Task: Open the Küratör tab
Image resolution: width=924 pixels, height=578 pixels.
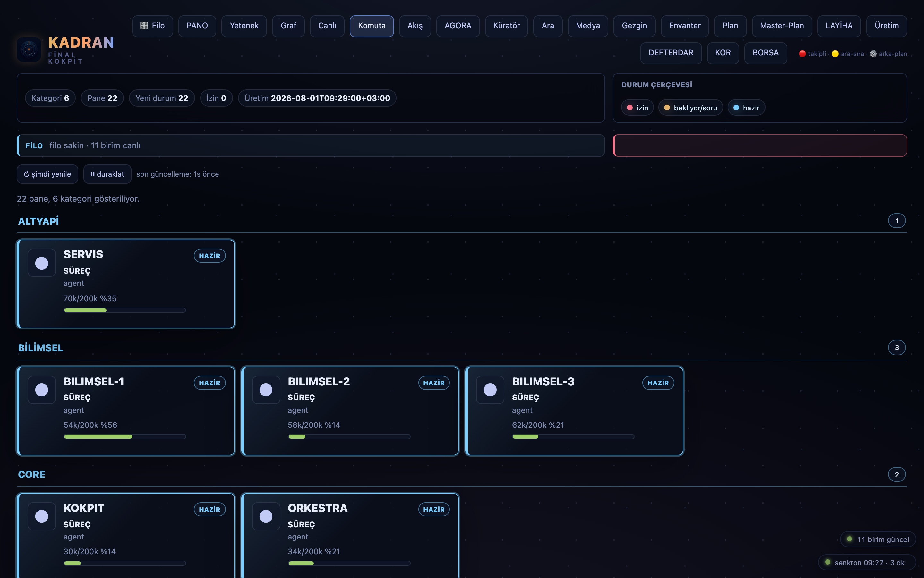Action: click(x=506, y=26)
